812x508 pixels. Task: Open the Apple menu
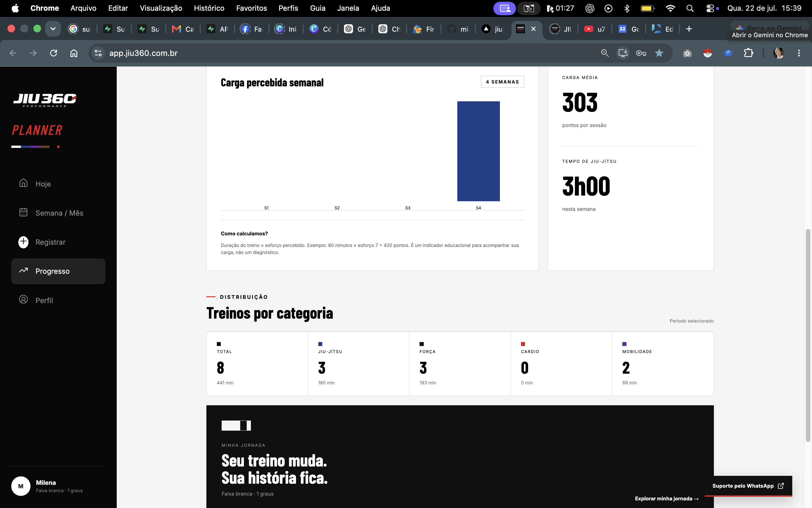pos(15,8)
